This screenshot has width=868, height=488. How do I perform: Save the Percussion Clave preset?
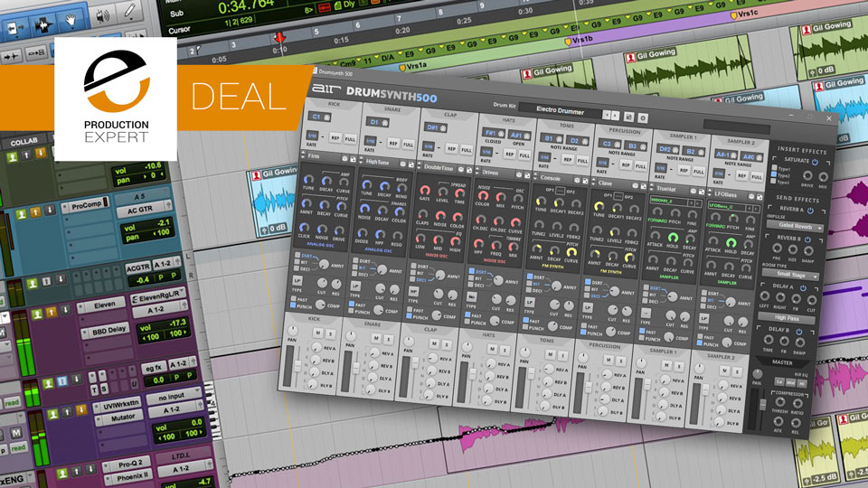pos(643,186)
